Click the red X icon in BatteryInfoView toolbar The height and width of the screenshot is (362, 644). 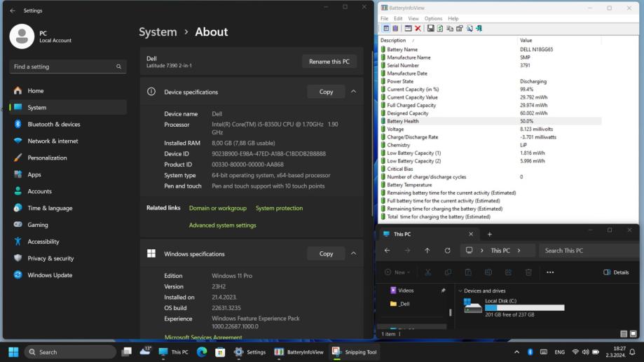[x=418, y=29]
